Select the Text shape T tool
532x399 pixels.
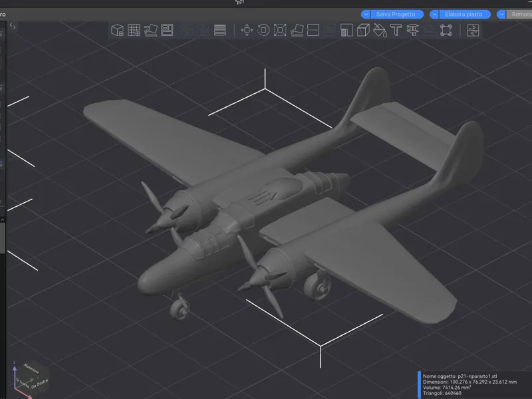(396, 30)
